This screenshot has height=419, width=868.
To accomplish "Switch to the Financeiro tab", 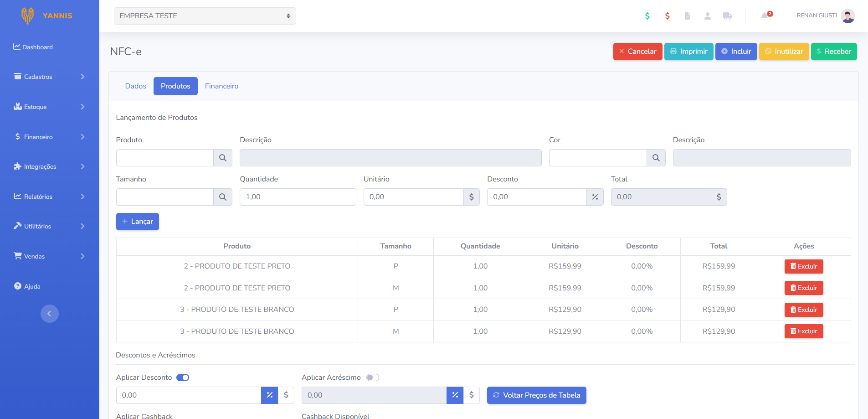I will tap(221, 86).
